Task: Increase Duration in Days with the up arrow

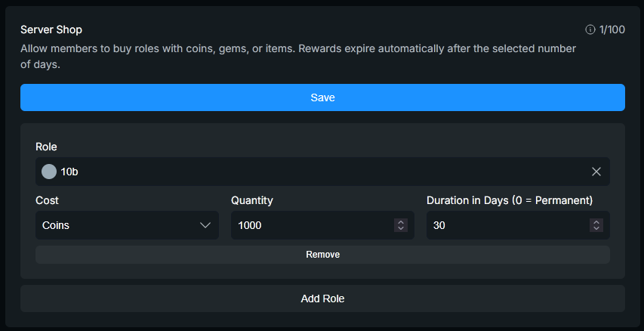Action: coord(596,222)
